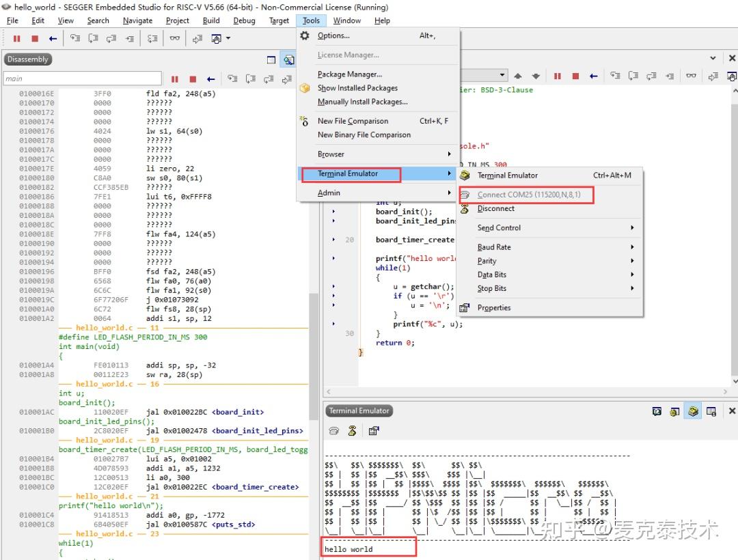Click Disconnect icon in Terminal Emulator toolbar
The image size is (738, 560).
click(x=352, y=431)
